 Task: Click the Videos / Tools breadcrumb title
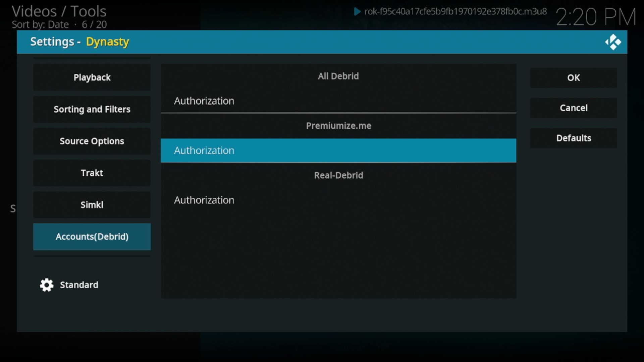tap(59, 11)
